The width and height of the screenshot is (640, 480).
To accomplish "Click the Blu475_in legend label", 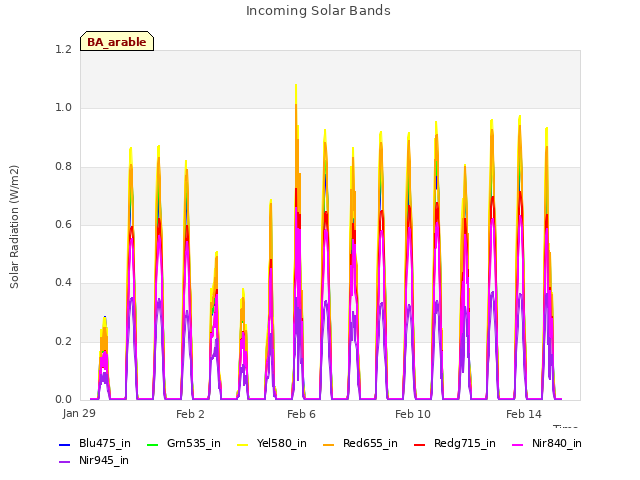I will coord(105,443).
